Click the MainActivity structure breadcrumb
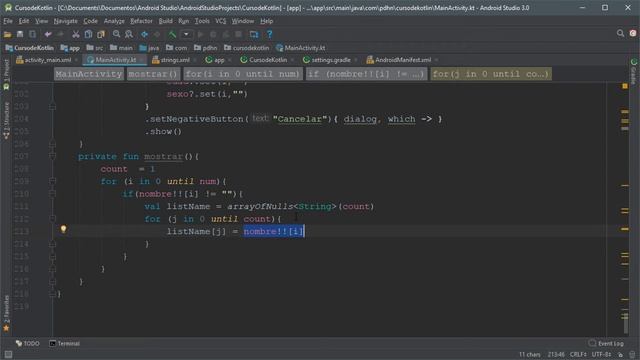Screen dimensions: 640x360 89,74
